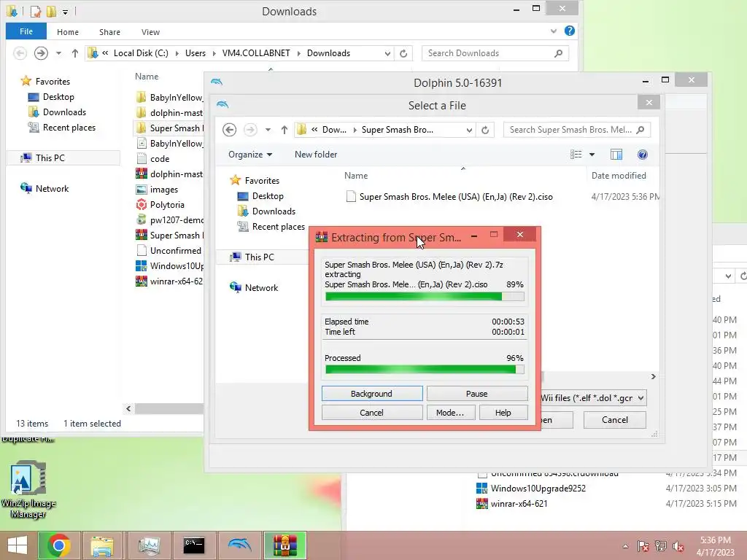This screenshot has width=747, height=560.
Task: Go up one folder in Select a File dialog
Action: 285,130
